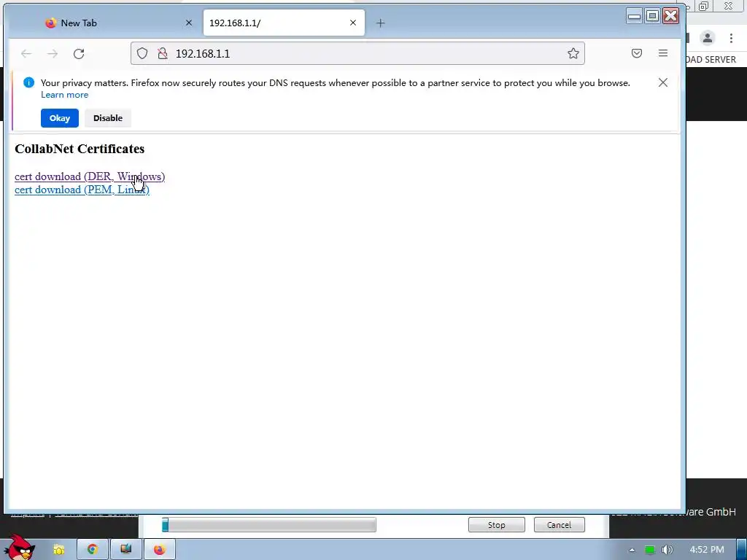The image size is (747, 560).
Task: Minimize the Firefox window
Action: tap(634, 16)
